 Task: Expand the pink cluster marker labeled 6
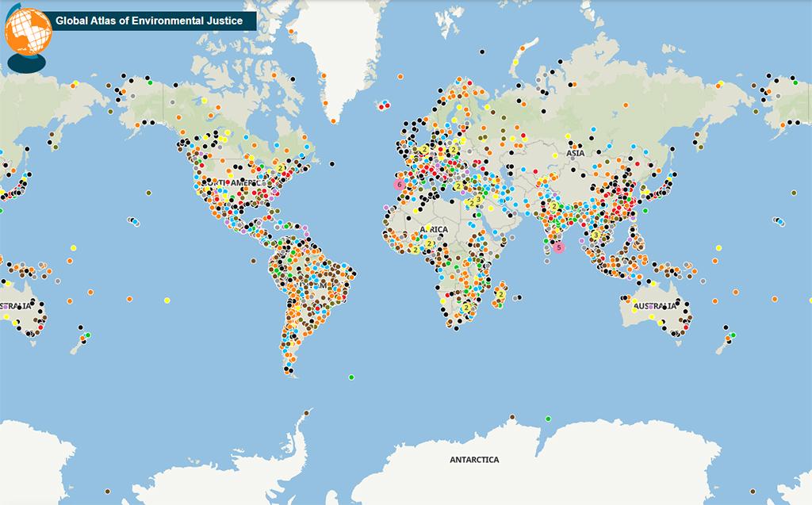pyautogui.click(x=399, y=184)
